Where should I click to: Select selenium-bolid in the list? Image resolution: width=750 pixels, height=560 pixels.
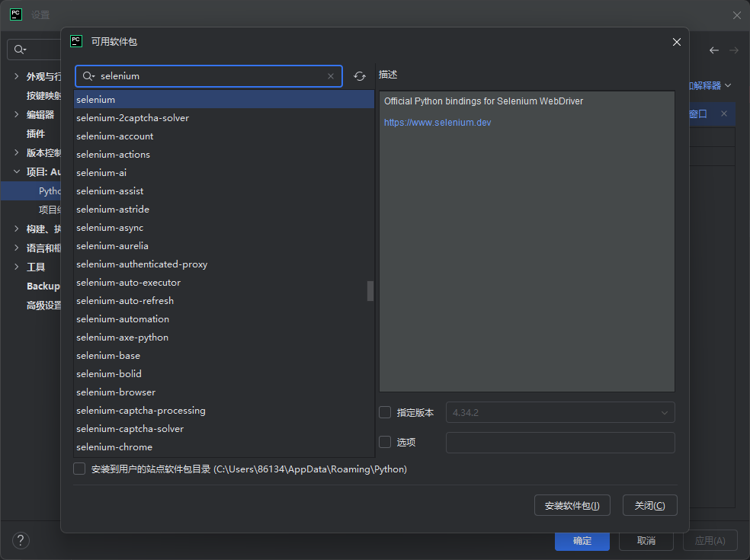click(224, 374)
